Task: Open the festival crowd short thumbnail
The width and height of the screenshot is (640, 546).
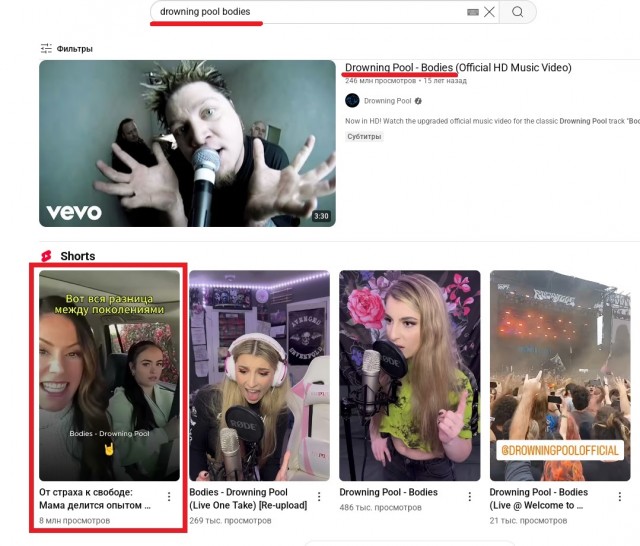Action: coord(560,375)
